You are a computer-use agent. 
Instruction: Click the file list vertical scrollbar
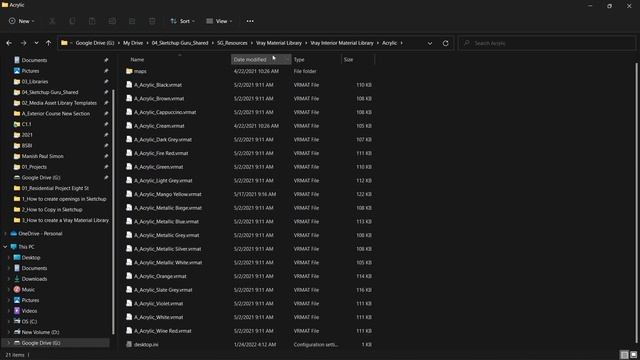(x=636, y=202)
